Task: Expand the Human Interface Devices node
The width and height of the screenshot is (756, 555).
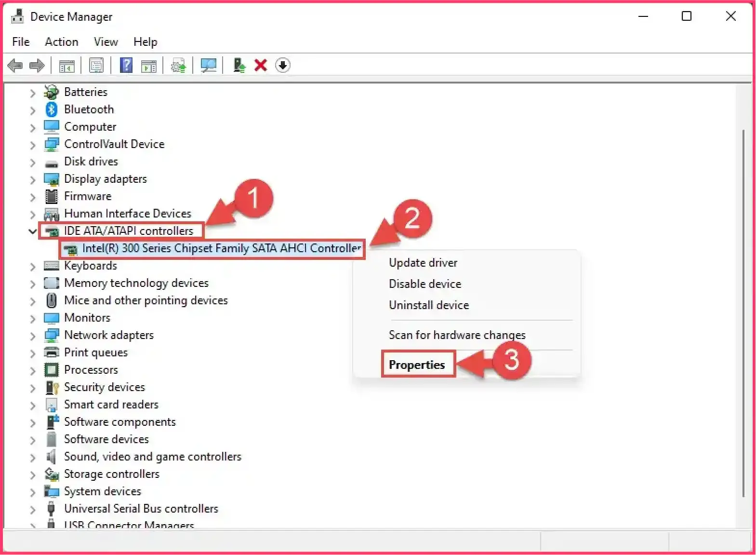Action: click(x=32, y=214)
